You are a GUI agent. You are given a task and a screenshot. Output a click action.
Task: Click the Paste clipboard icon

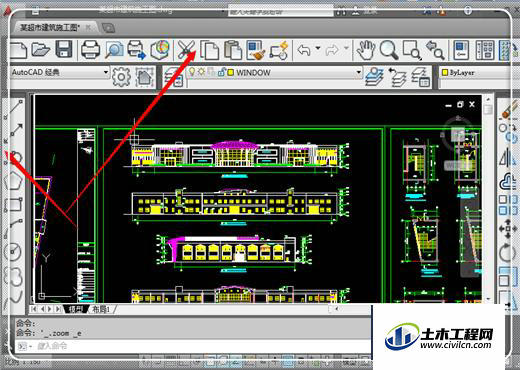tap(233, 50)
